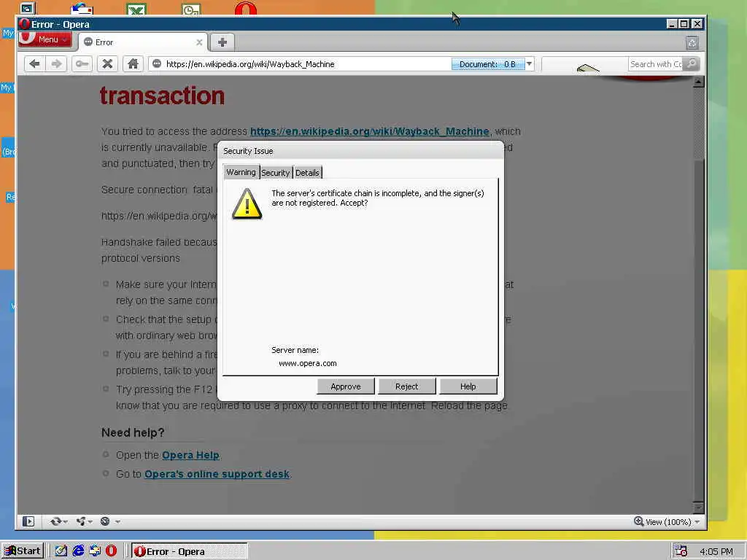Image resolution: width=747 pixels, height=560 pixels.
Task: Open the Windows Start button
Action: pos(23,551)
